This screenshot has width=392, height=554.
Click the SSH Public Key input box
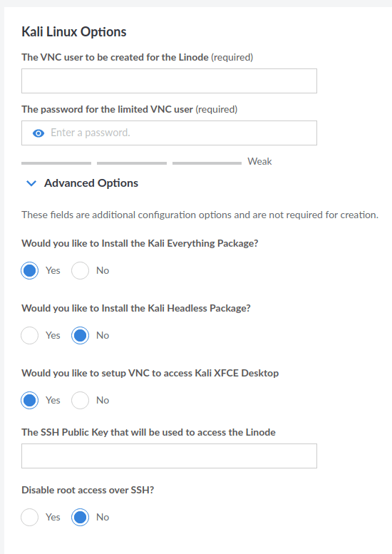(x=169, y=456)
